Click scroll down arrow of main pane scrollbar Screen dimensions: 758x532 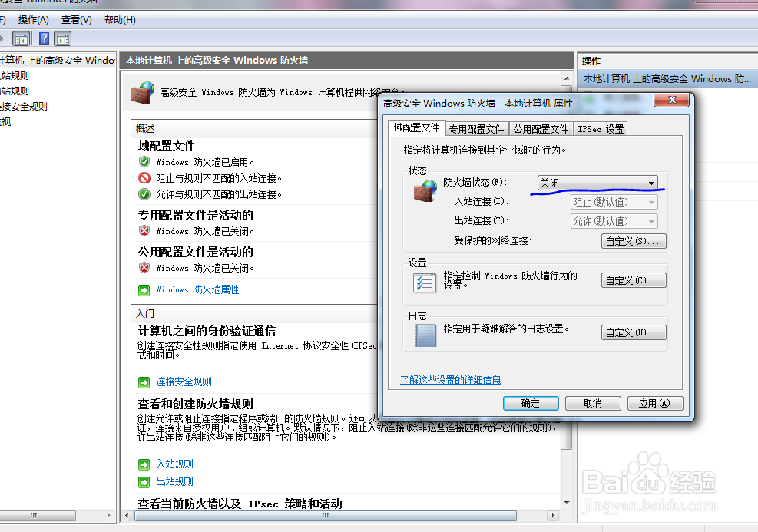[x=567, y=503]
